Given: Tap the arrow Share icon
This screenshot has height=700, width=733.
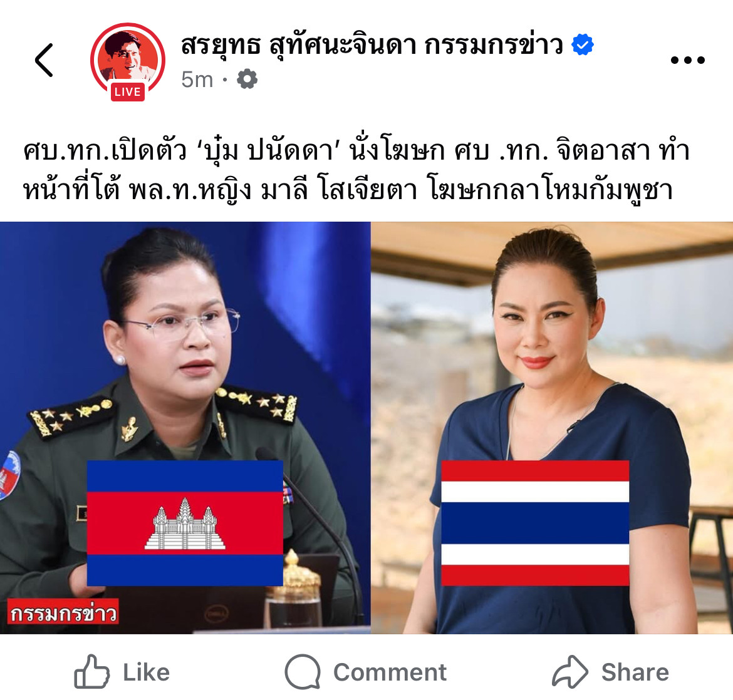Looking at the screenshot, I should 570,671.
